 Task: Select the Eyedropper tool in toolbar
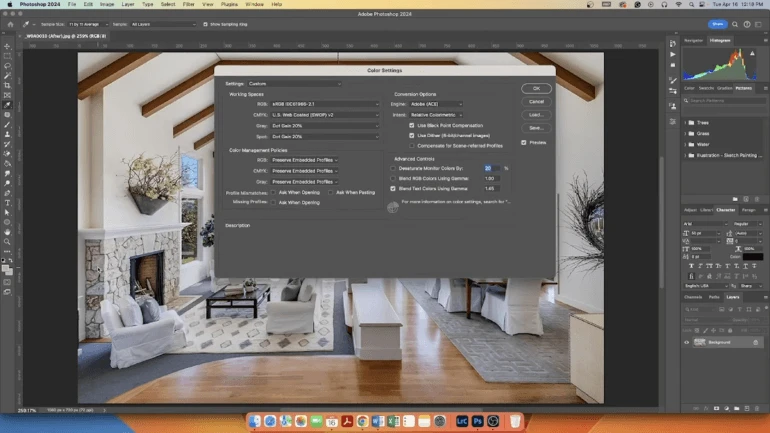click(7, 105)
